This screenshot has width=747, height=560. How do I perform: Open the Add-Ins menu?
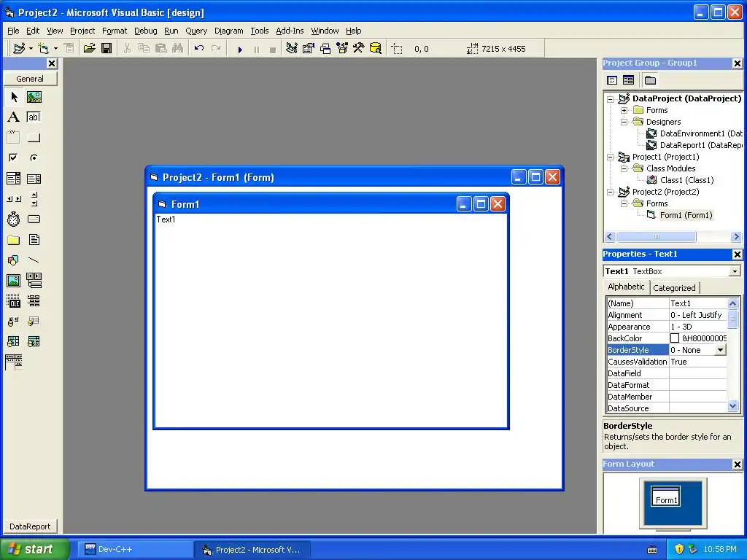click(290, 31)
